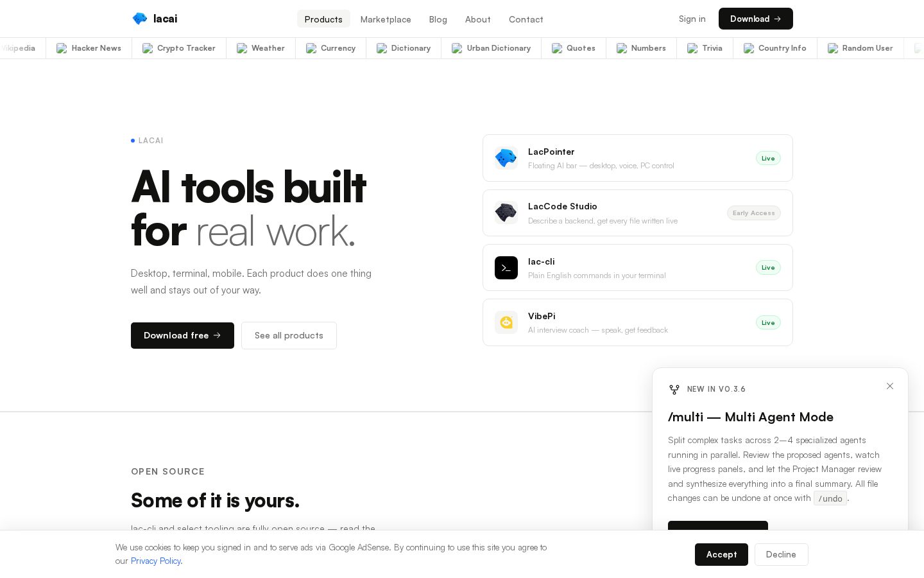The height and width of the screenshot is (578, 924).
Task: Click the Urban Dictionary image icon
Action: 457,48
